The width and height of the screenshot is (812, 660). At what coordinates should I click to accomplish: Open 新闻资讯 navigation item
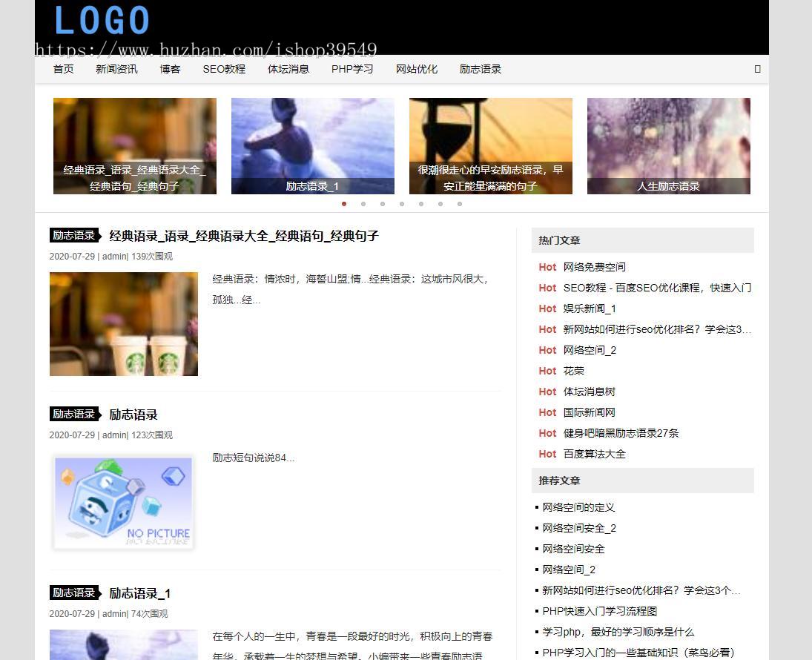pos(116,69)
